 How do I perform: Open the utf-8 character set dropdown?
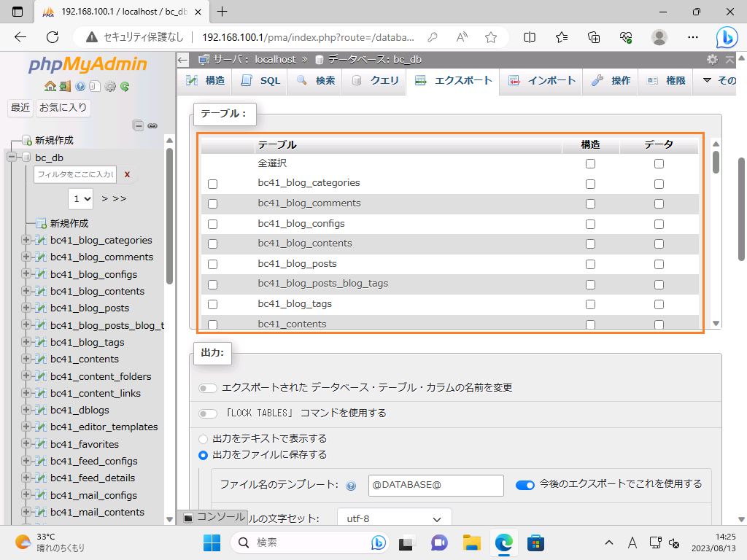click(394, 519)
